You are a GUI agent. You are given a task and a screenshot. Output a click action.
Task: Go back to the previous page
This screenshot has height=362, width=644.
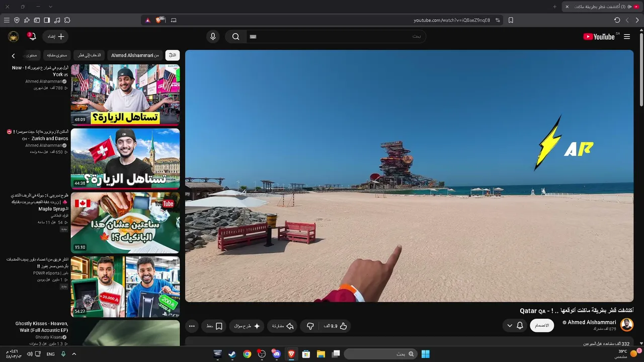point(637,20)
